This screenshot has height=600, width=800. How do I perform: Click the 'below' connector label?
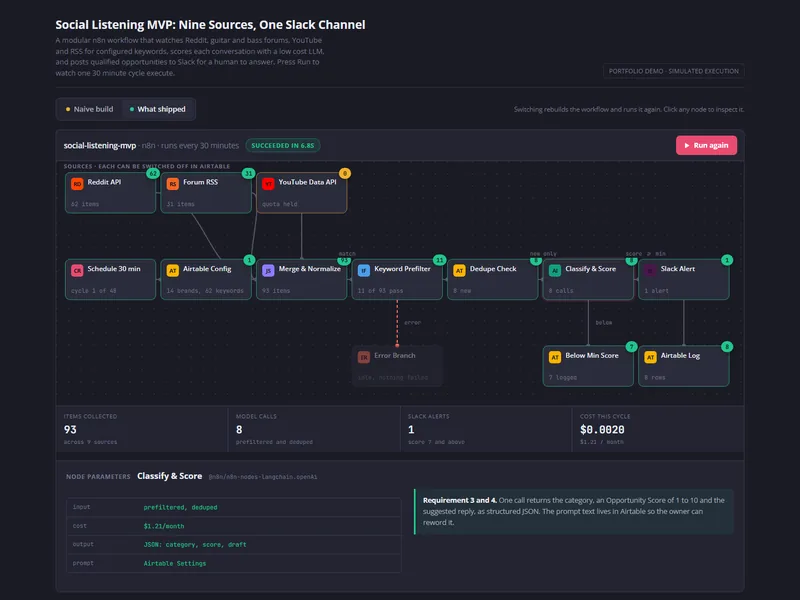604,322
